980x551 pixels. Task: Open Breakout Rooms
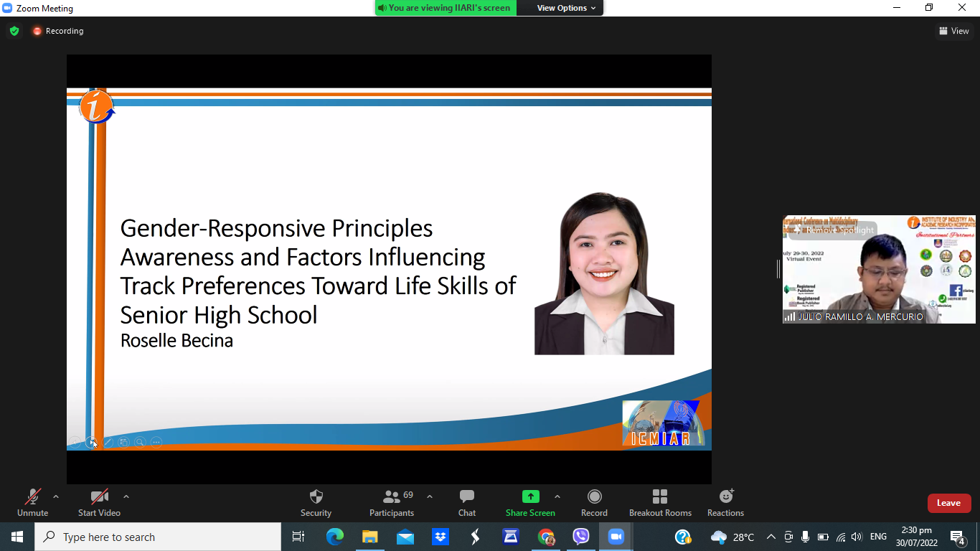(660, 496)
